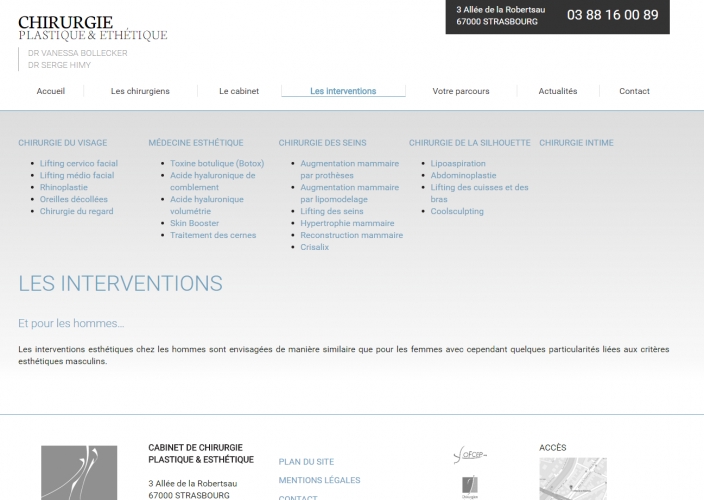The height and width of the screenshot is (500, 704).
Task: Go to the Abdominoplastie page
Action: point(463,175)
